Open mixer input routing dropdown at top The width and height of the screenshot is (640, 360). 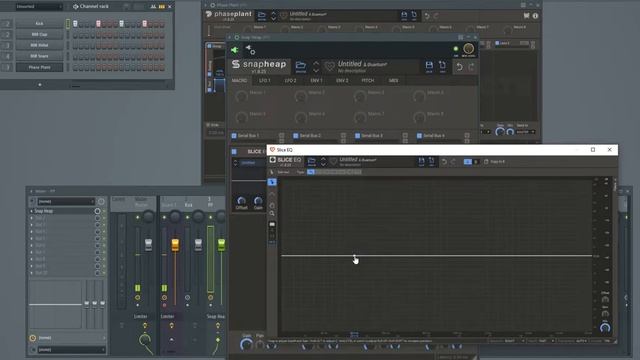[66, 202]
